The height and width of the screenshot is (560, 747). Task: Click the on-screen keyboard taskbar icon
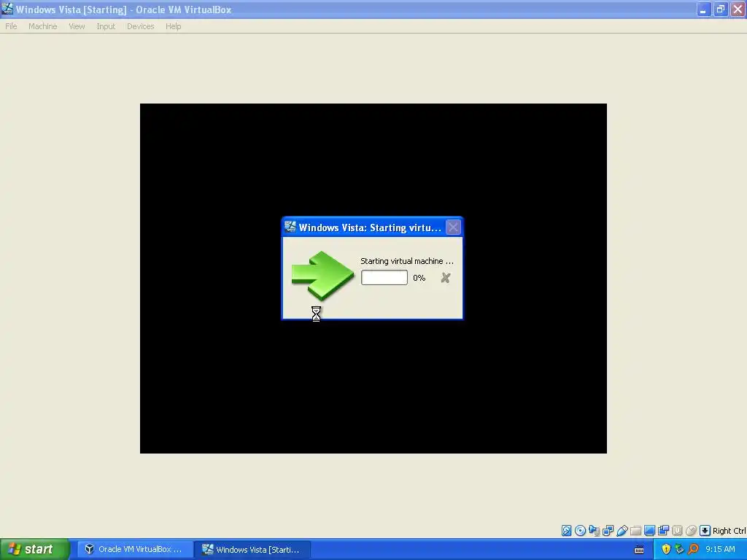point(639,550)
